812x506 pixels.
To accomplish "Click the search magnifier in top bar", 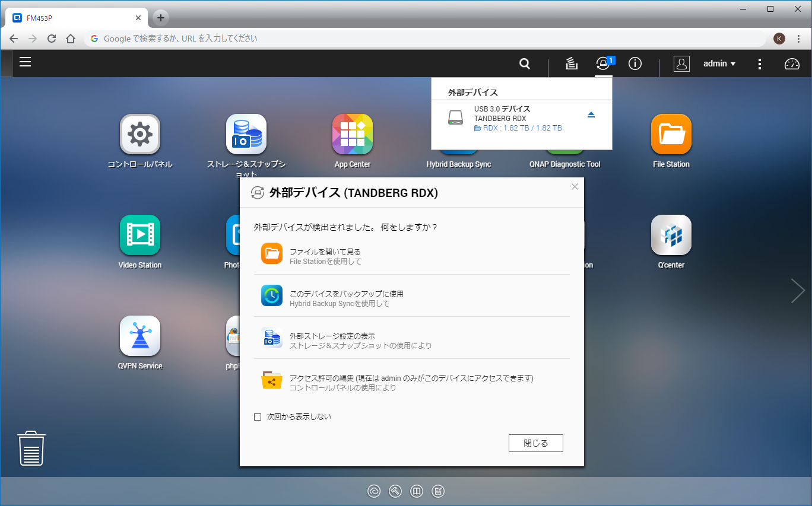I will [x=525, y=63].
